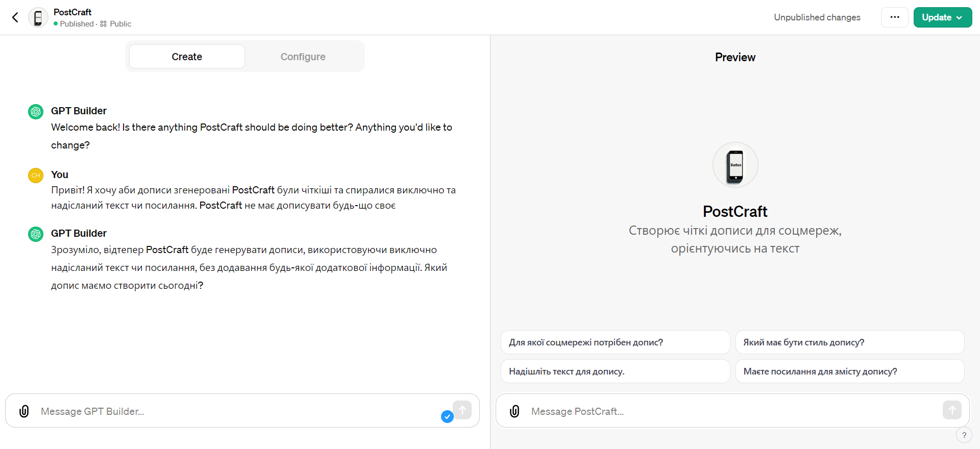Open the help question mark button

coord(964,435)
